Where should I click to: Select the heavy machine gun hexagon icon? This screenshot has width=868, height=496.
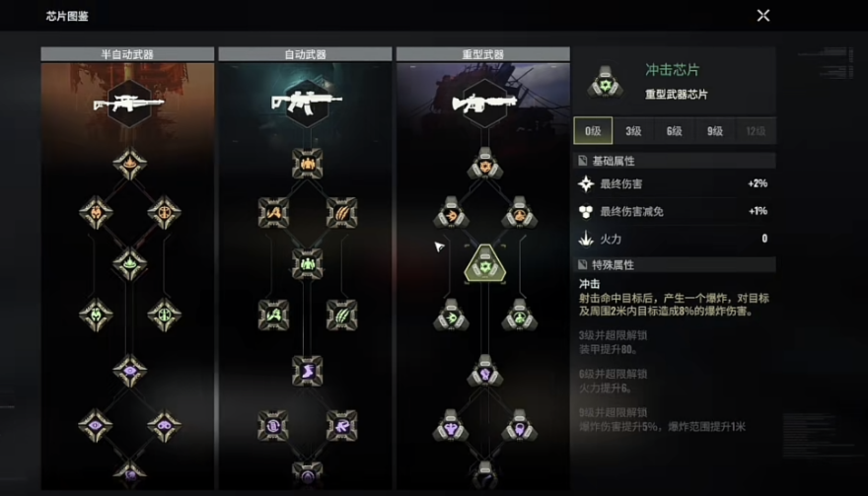click(x=484, y=104)
